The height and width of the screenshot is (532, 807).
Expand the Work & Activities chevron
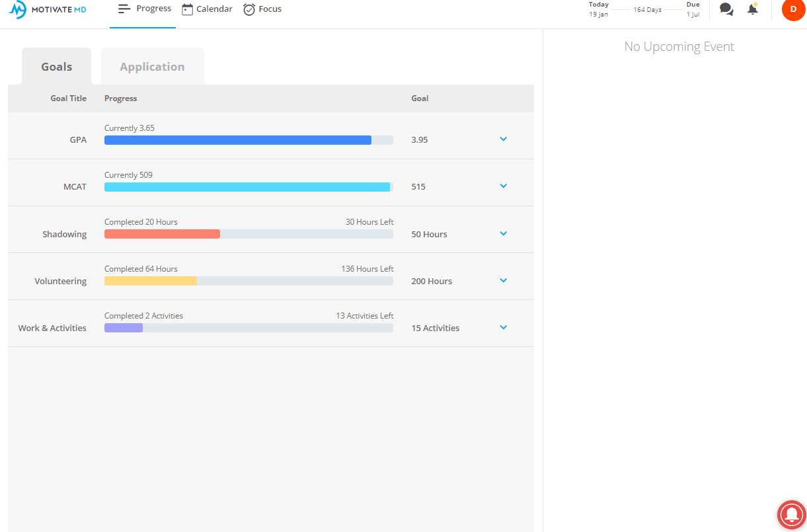(x=504, y=327)
